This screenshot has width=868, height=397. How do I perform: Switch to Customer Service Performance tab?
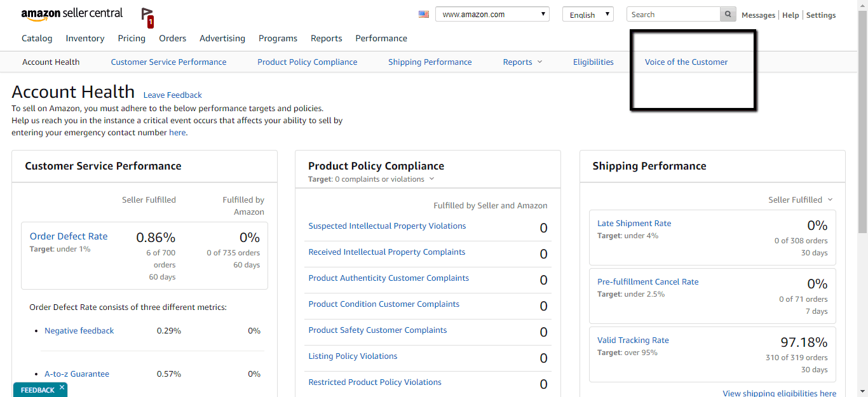[168, 62]
